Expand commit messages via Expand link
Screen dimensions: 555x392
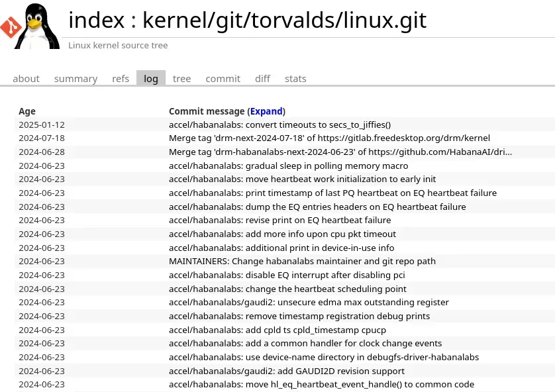coord(266,111)
